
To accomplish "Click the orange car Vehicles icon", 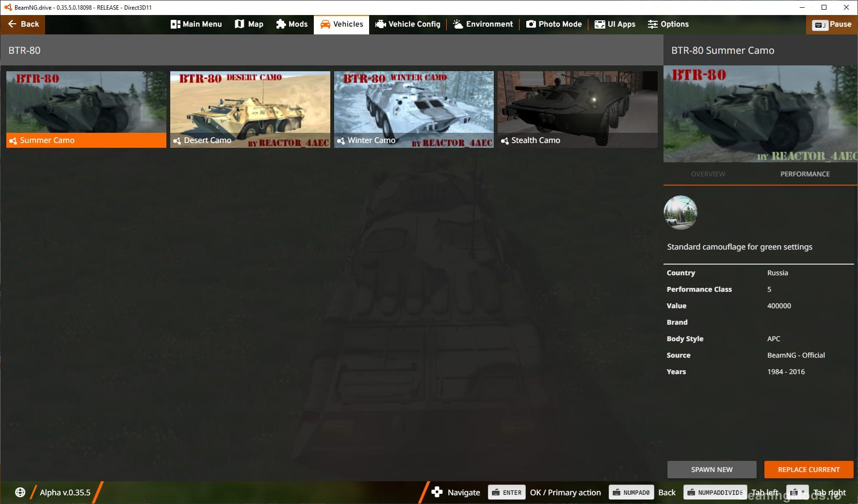I will 325,24.
